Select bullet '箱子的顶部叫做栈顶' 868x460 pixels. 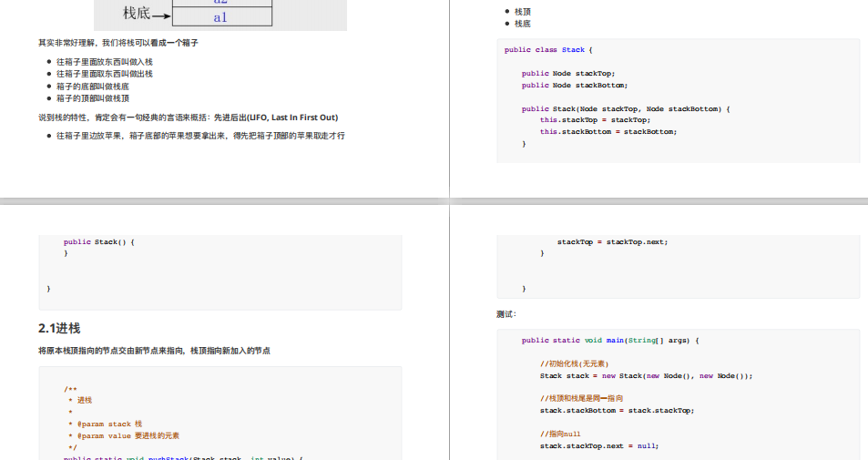92,98
